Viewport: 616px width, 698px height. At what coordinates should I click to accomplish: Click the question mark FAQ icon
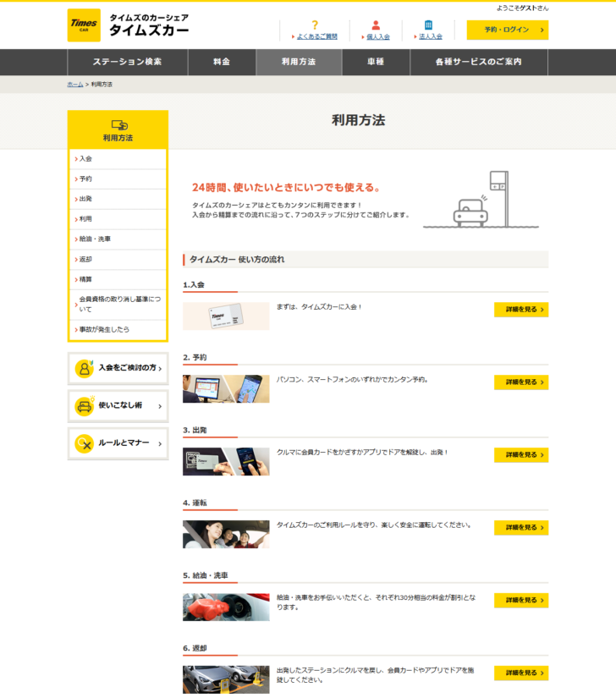(315, 25)
